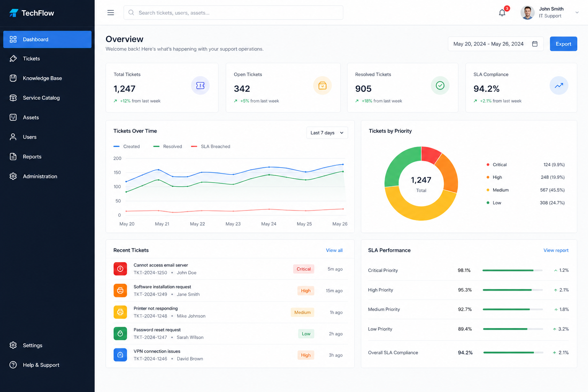
Task: Open the May 20 - May 26 date picker
Action: coord(496,44)
